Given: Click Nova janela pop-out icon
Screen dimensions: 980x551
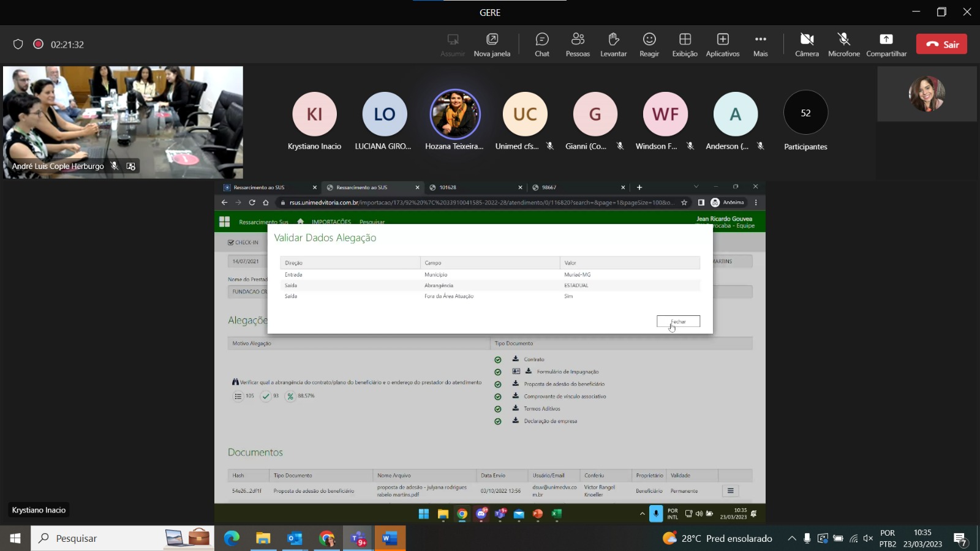Looking at the screenshot, I should coord(492,44).
